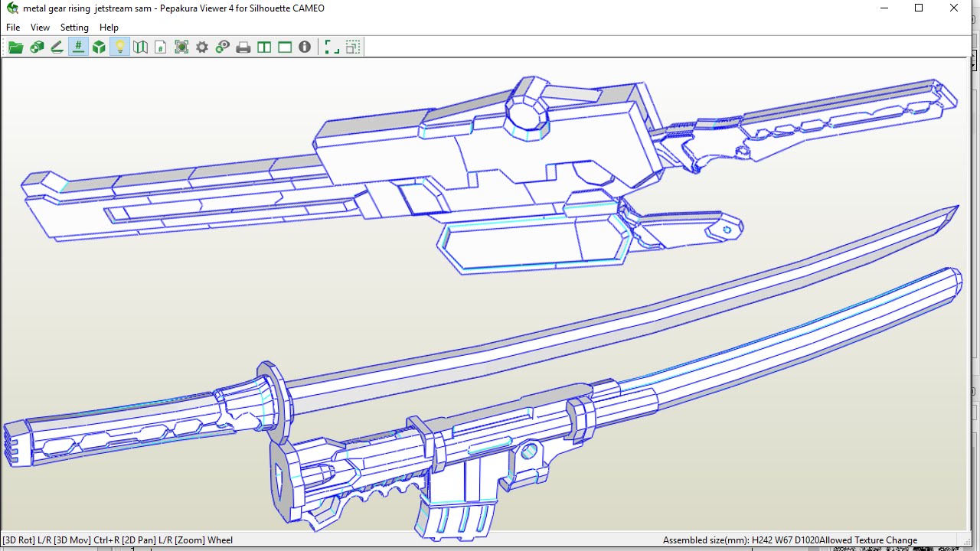Click the Pepakura app icon in title bar
This screenshot has height=551, width=980.
click(x=11, y=8)
